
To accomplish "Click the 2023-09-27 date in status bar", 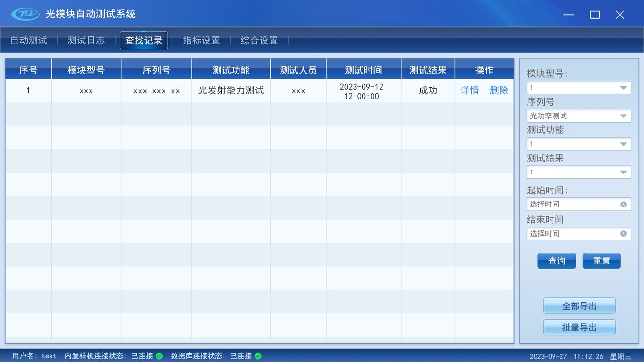I will click(x=548, y=356).
